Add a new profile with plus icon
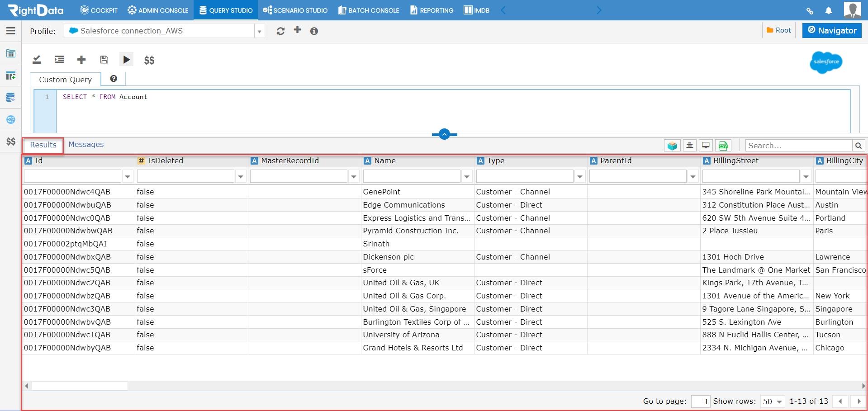The height and width of the screenshot is (411, 868). pyautogui.click(x=297, y=30)
